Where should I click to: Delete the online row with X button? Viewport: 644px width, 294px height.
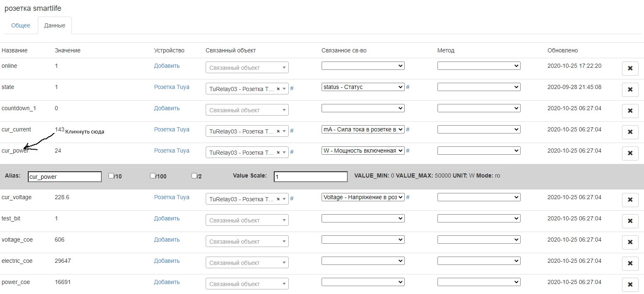coord(630,69)
